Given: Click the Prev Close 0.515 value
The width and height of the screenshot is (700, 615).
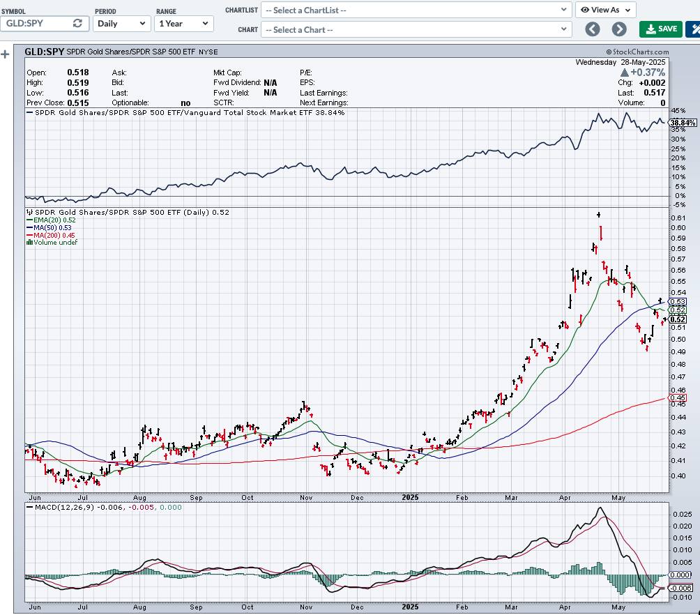Looking at the screenshot, I should pos(77,102).
